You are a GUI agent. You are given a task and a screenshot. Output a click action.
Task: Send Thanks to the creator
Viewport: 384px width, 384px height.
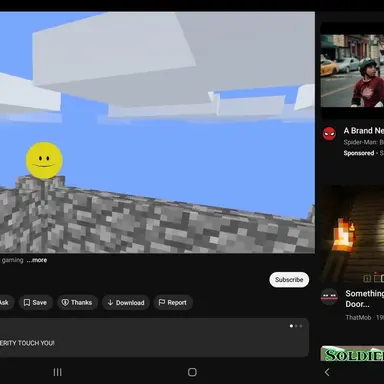(77, 302)
